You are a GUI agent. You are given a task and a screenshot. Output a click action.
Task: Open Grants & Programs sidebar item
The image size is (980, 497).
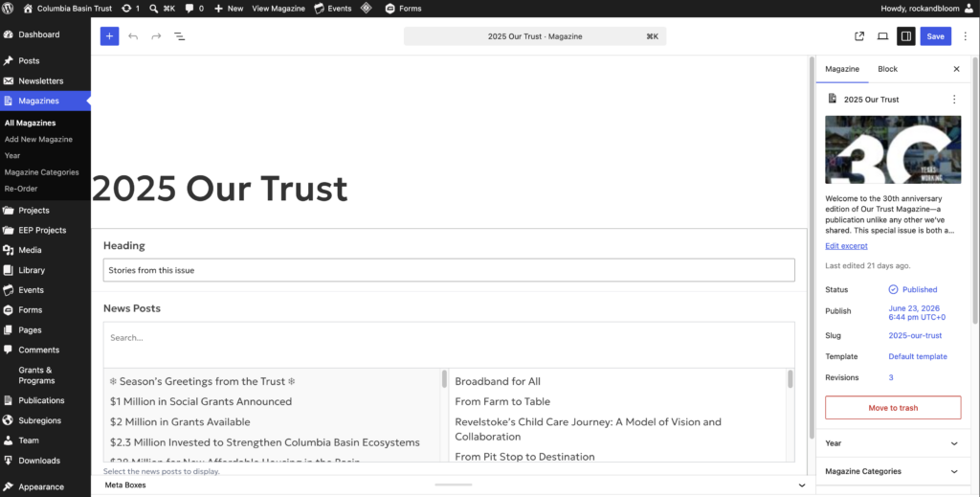click(x=37, y=375)
